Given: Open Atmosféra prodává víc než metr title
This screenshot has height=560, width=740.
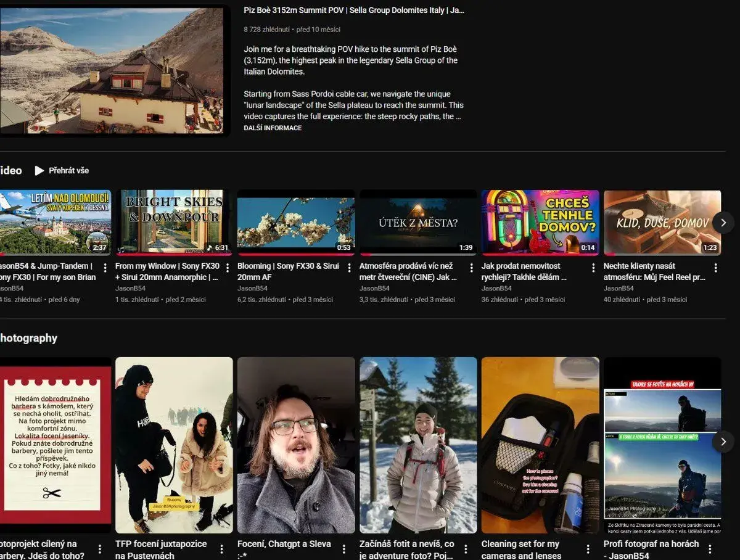Looking at the screenshot, I should [409, 271].
